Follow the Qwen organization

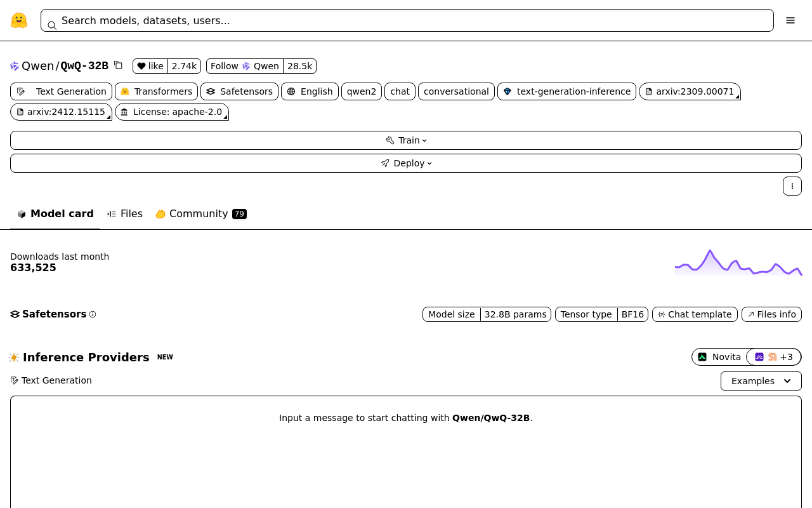(x=245, y=66)
